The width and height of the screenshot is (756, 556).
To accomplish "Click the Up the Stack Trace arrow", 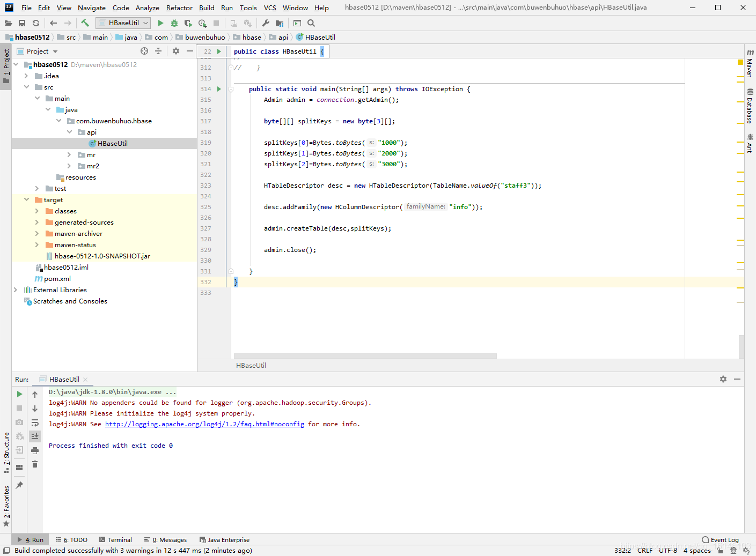I will (x=35, y=394).
